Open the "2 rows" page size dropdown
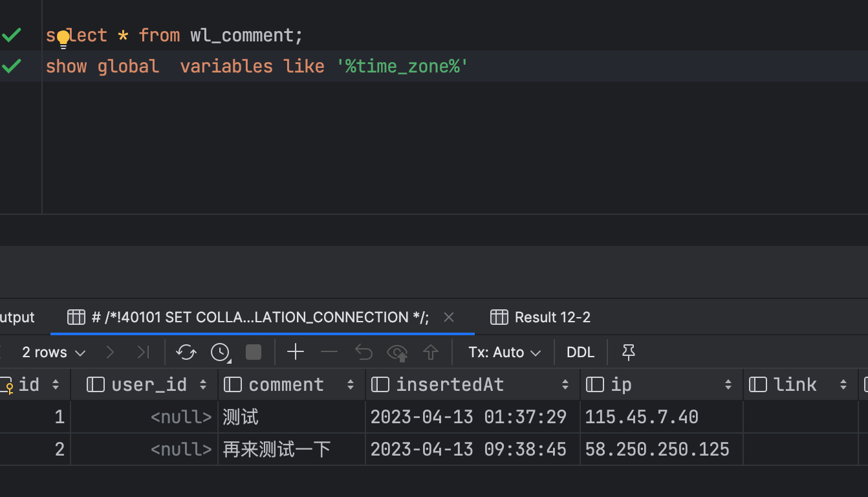 click(54, 352)
